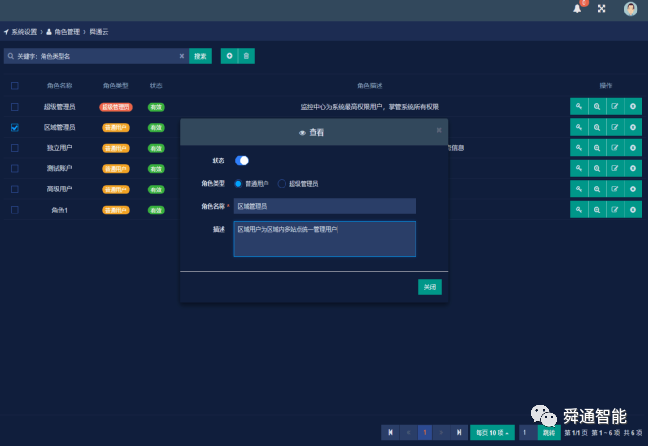Edit the 超级管理员 role pencil icon

[x=615, y=106]
